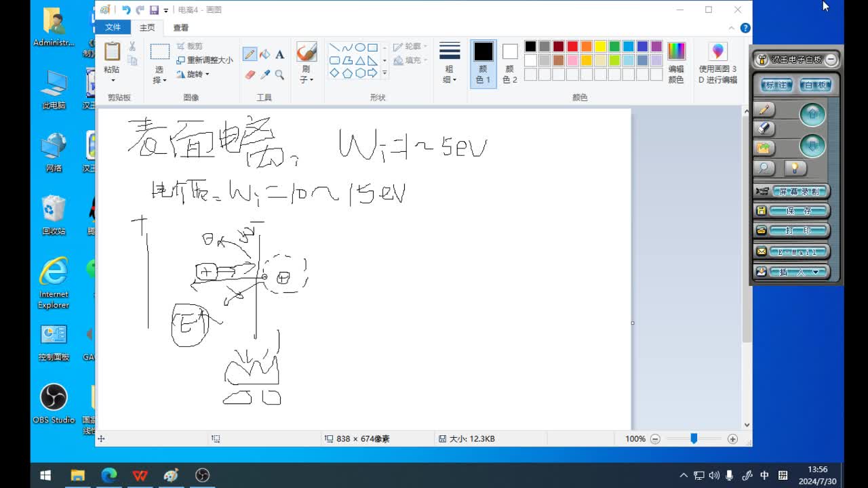The height and width of the screenshot is (488, 868).
Task: Open Internet Explorer desktop icon
Action: click(x=54, y=283)
